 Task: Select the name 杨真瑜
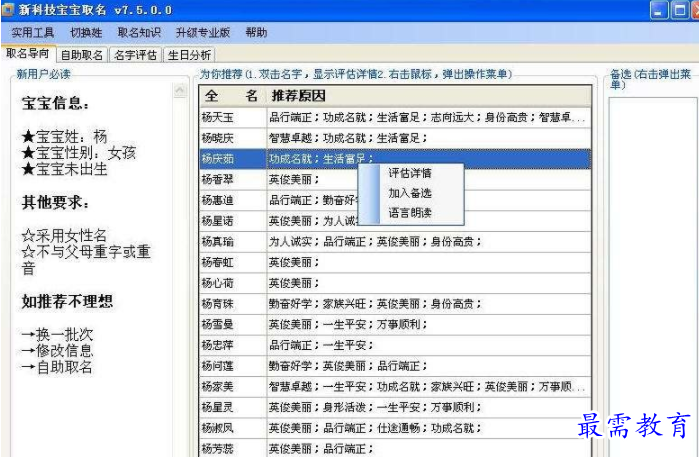[218, 242]
